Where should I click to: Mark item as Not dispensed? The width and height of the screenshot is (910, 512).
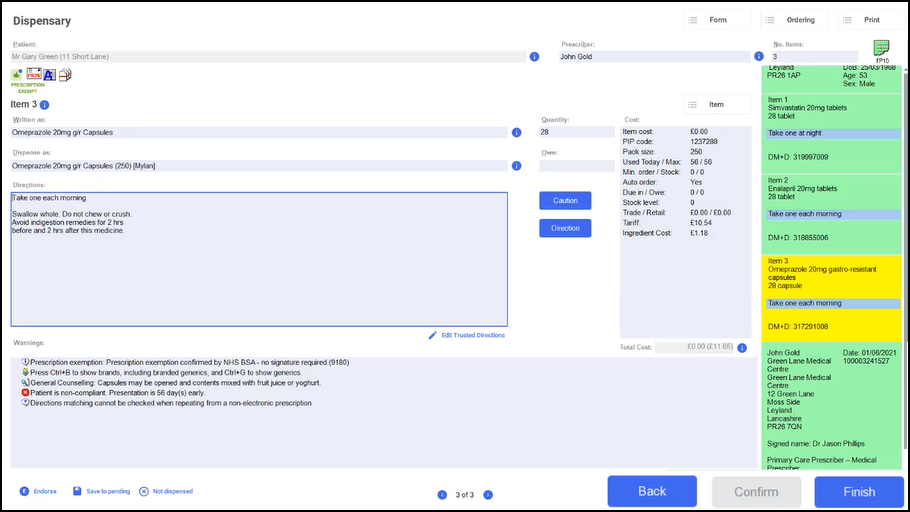point(166,491)
